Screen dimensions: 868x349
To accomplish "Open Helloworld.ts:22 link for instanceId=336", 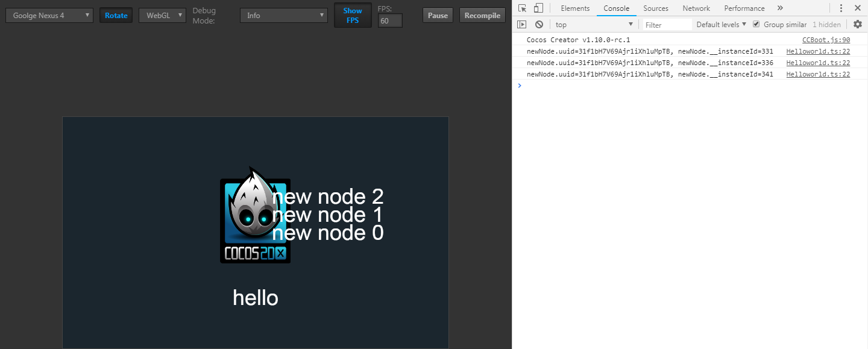I will tap(818, 63).
